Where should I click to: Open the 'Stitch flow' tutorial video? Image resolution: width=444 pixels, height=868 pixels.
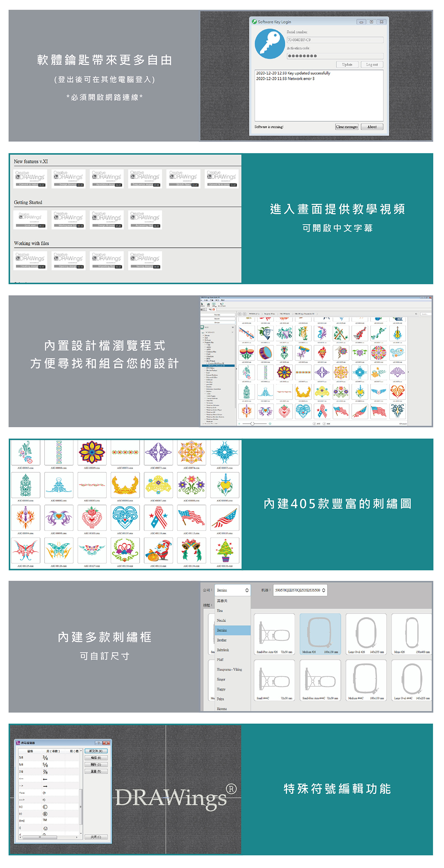[184, 178]
